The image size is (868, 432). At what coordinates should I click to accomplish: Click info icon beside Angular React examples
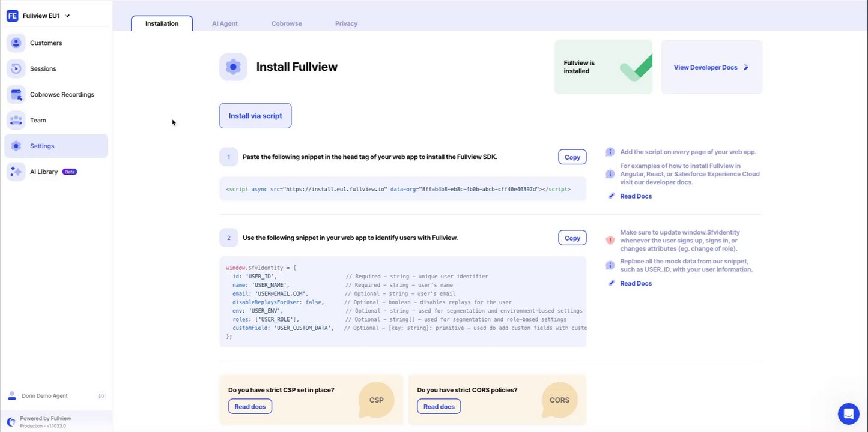pyautogui.click(x=610, y=174)
